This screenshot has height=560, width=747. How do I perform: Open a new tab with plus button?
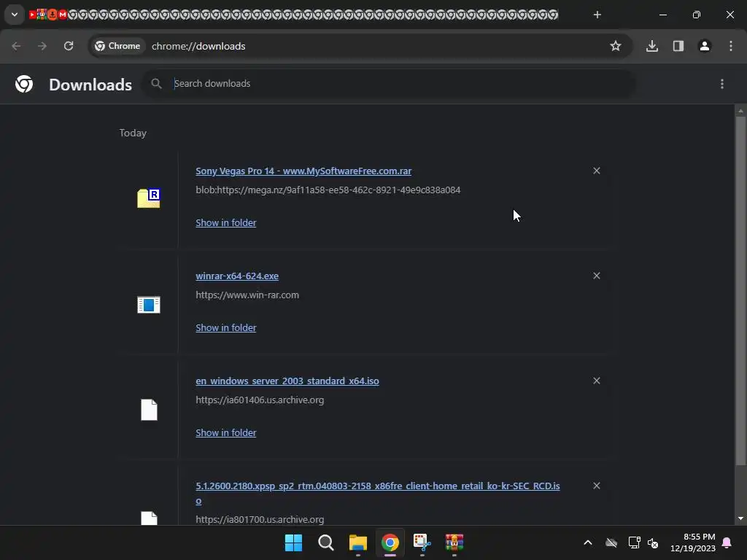point(597,15)
